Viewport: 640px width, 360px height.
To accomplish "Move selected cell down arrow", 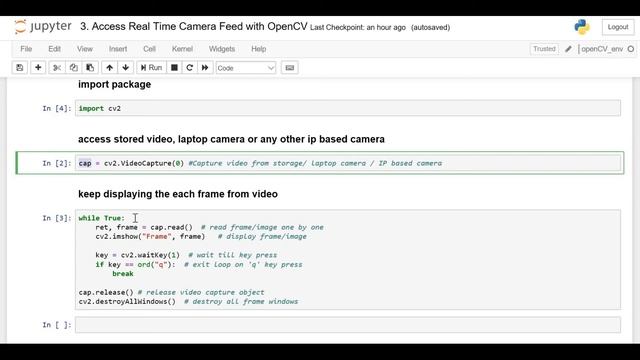I will tap(125, 68).
